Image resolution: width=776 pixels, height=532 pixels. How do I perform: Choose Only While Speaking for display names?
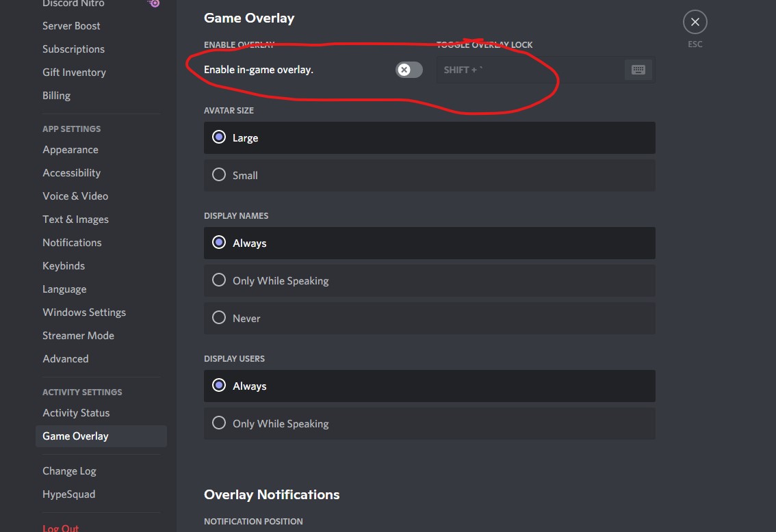tap(219, 280)
